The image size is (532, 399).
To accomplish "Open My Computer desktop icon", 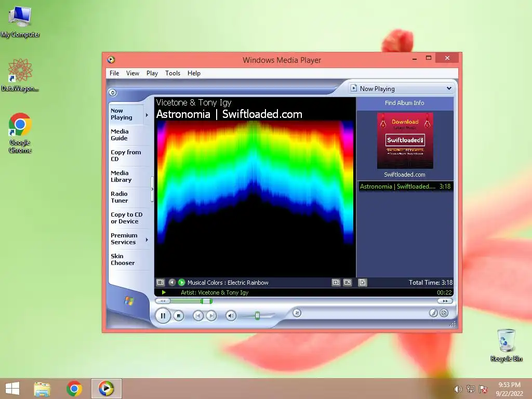I will (20, 21).
